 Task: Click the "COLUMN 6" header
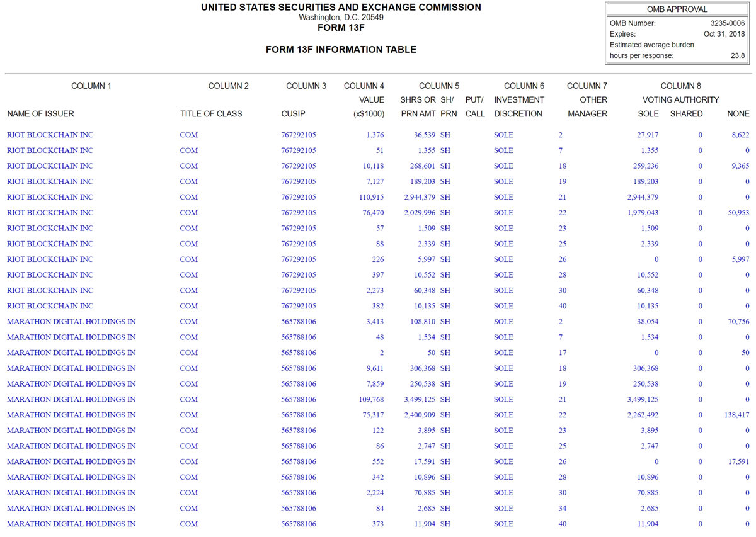point(524,86)
